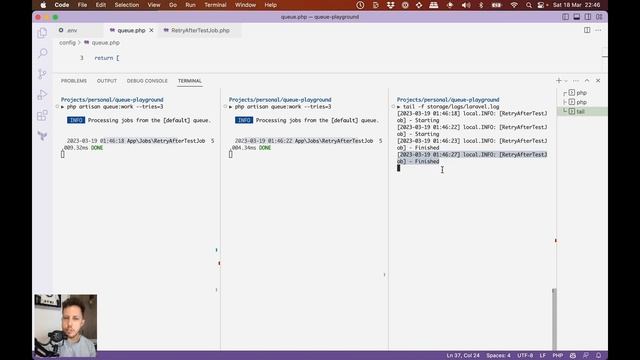Split the editor to the right
This screenshot has width=640, height=360.
[587, 30]
